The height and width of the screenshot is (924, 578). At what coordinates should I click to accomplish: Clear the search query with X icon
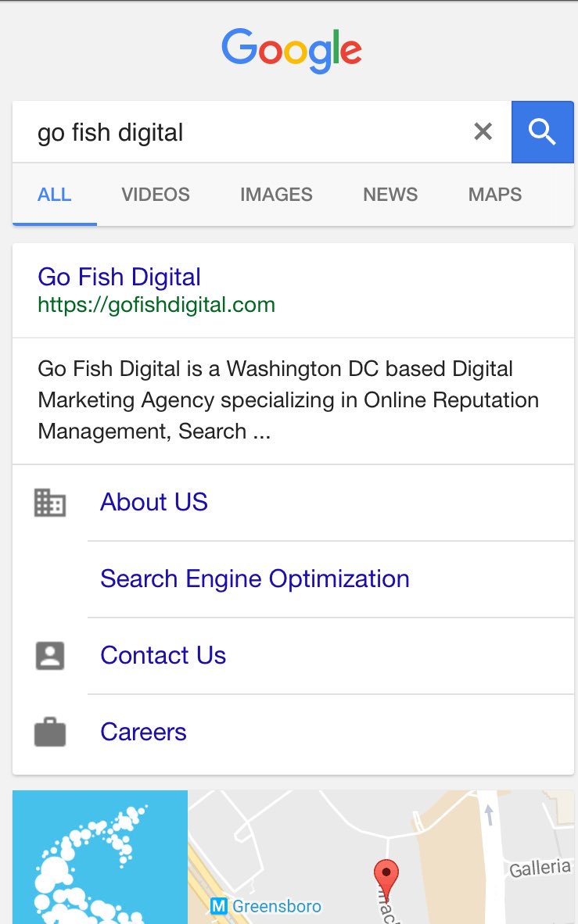tap(483, 132)
